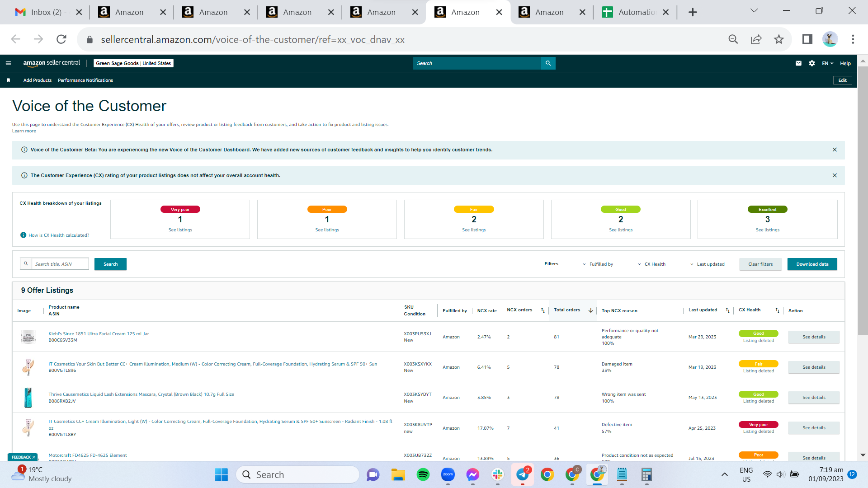Sort listings by Last updated
This screenshot has width=868, height=488.
[728, 310]
